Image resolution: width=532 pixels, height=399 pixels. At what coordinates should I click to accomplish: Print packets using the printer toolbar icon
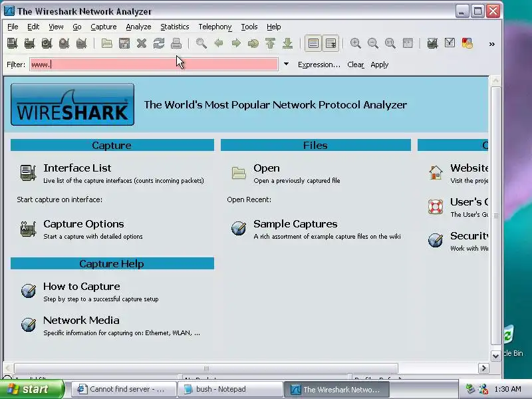point(176,43)
